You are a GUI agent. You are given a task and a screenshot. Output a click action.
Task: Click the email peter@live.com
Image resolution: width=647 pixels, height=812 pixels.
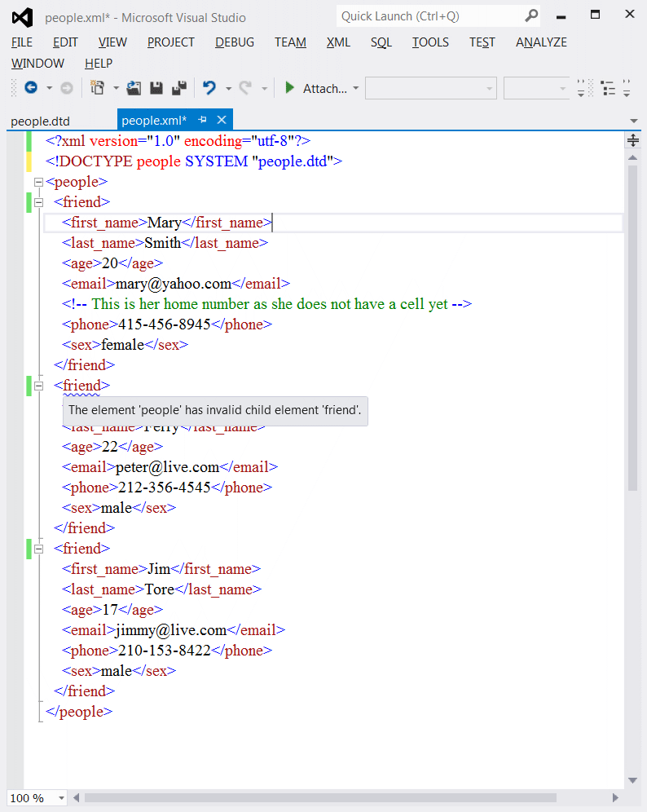167,467
